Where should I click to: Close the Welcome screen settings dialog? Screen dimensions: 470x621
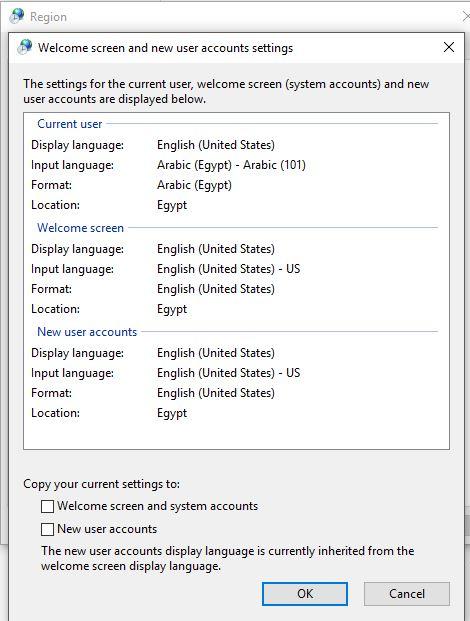pos(449,47)
